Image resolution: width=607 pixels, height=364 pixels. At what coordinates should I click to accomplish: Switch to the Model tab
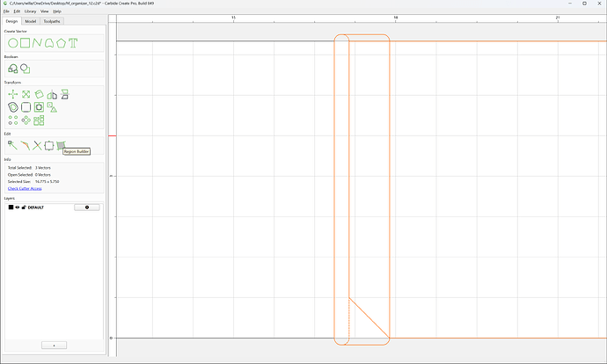(x=31, y=21)
